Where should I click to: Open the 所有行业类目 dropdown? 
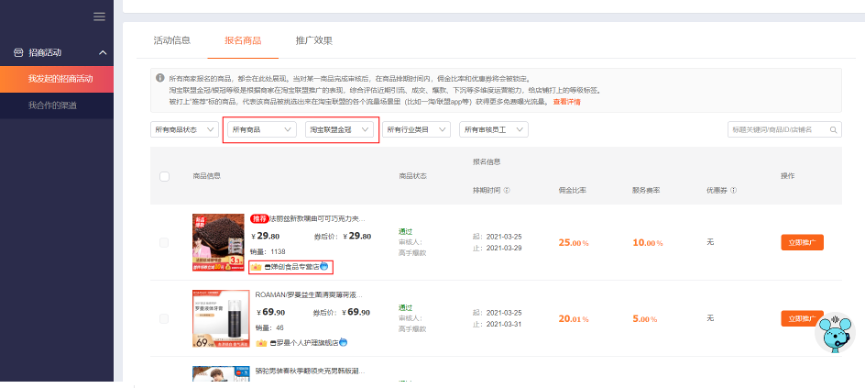(x=416, y=129)
